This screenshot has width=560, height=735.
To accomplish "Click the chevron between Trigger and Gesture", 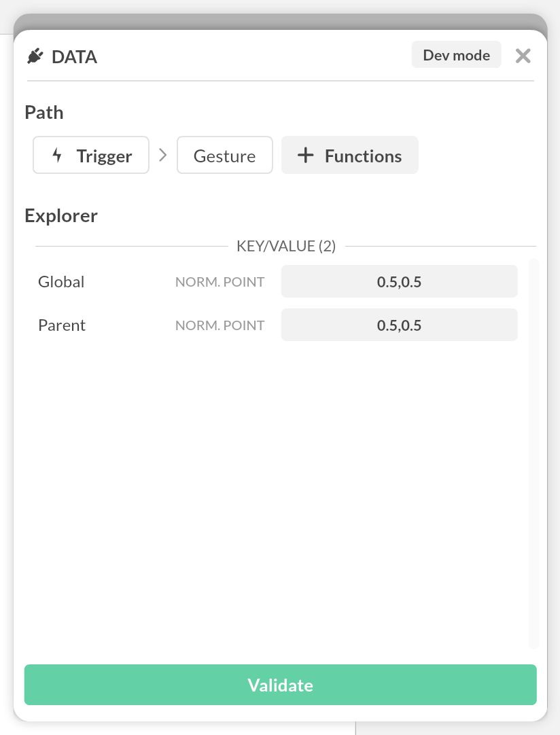I will (x=162, y=156).
